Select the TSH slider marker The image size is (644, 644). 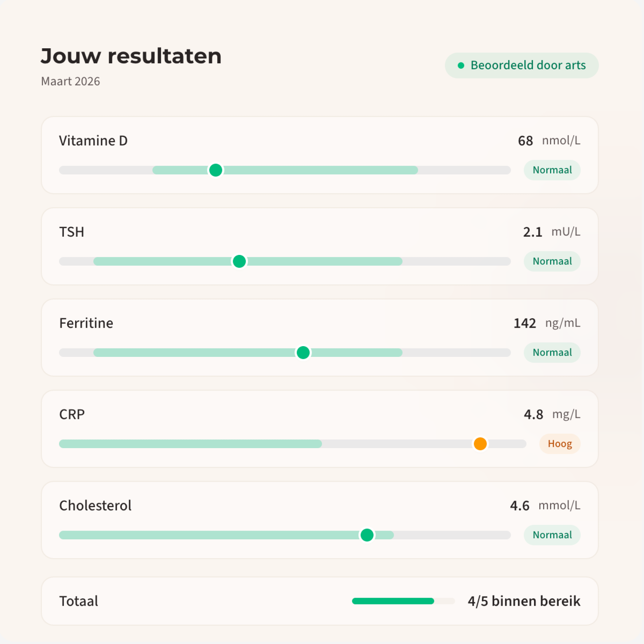239,261
